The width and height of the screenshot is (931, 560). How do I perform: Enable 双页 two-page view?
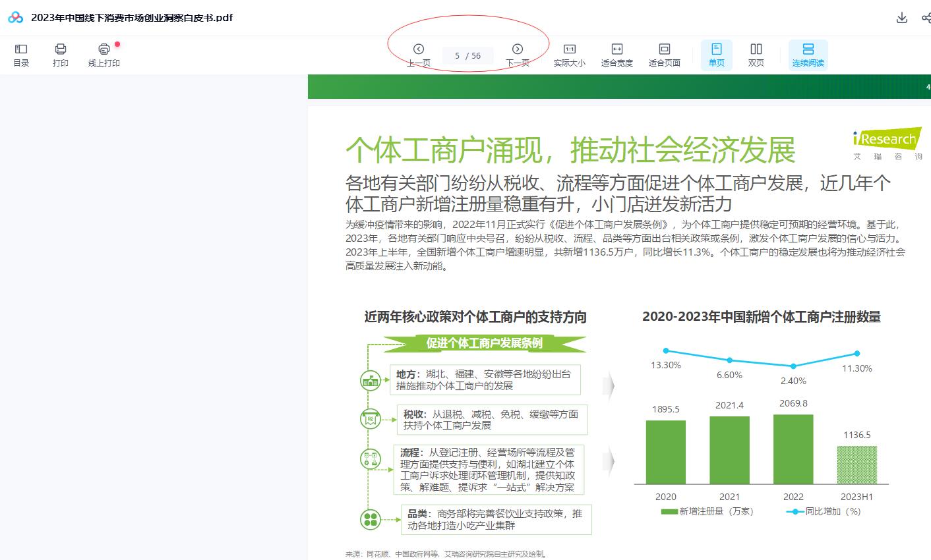(x=756, y=55)
